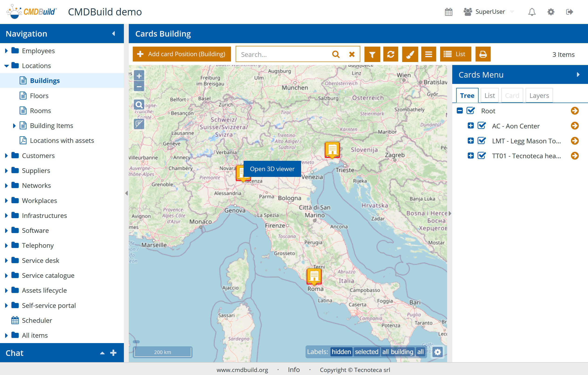Open notifications bell icon
This screenshot has height=375, width=588.
[532, 12]
